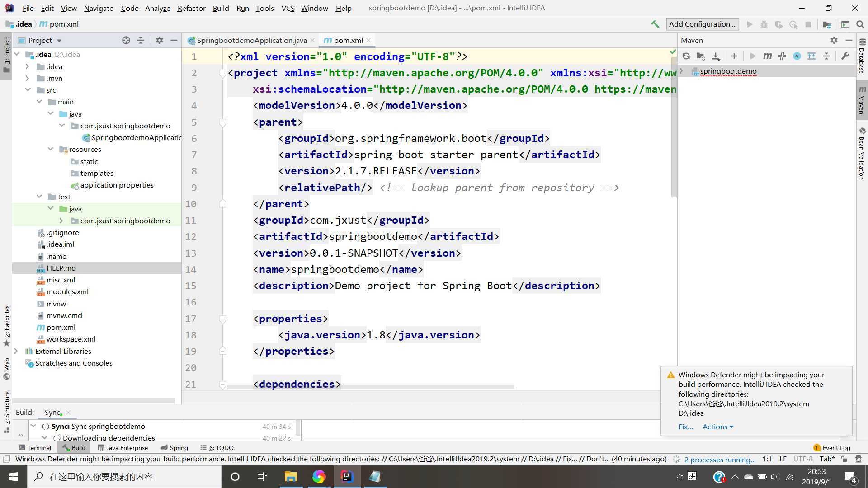Select the Build output tab
This screenshot has width=868, height=488.
coord(78,447)
